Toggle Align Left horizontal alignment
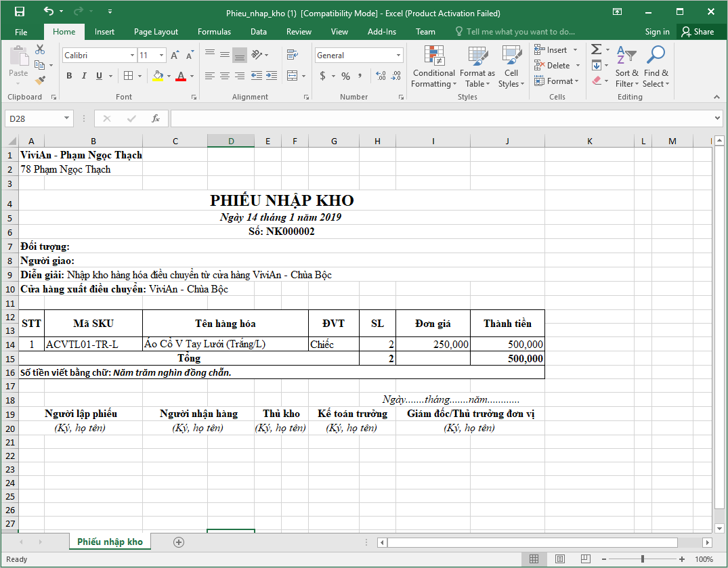 [210, 76]
